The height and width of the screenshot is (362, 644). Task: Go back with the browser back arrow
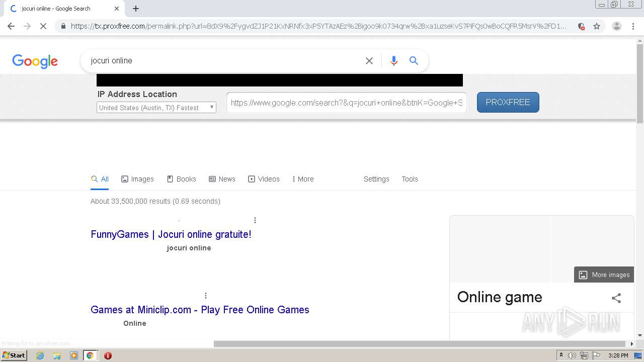click(x=11, y=26)
